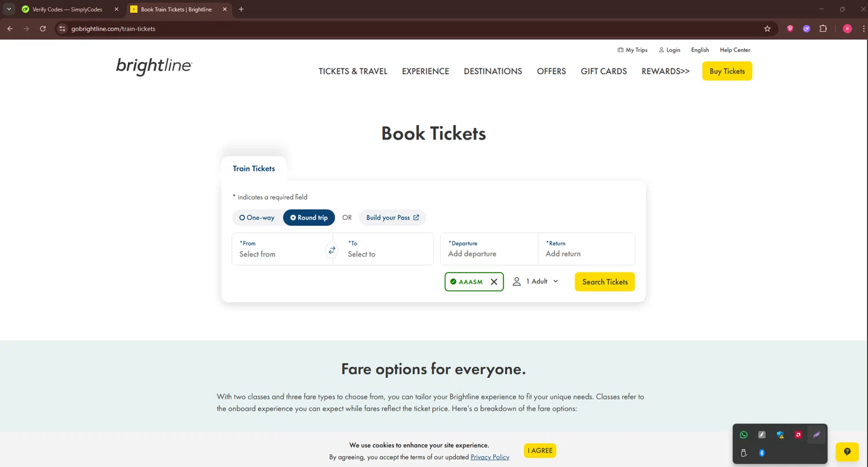
Task: Open Bluetooth tray icon
Action: [x=762, y=453]
